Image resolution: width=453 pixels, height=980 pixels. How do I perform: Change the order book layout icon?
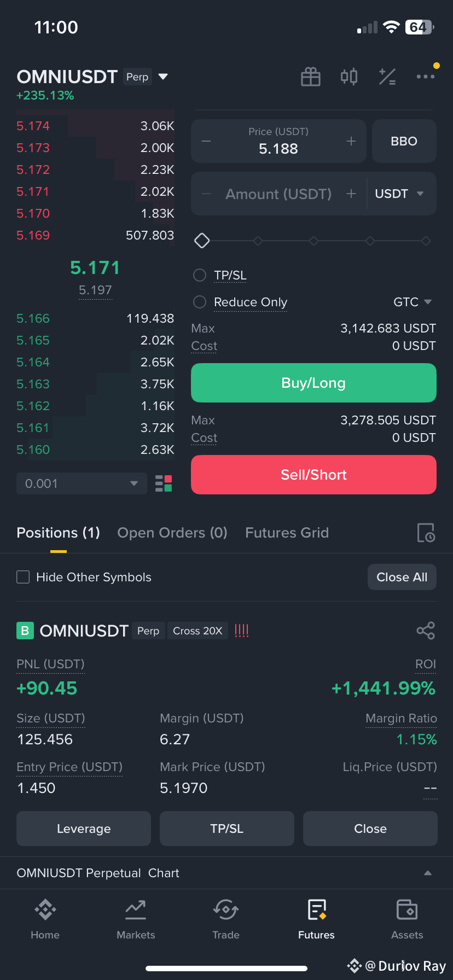[164, 483]
